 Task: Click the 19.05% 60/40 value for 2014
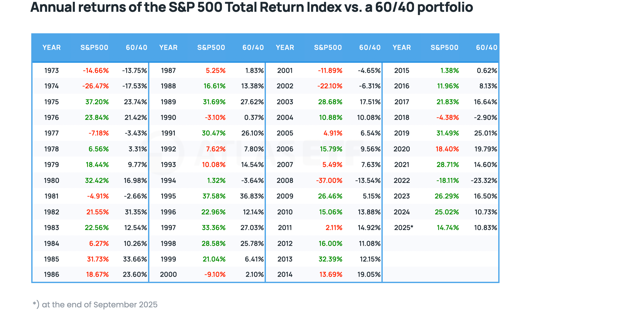pyautogui.click(x=369, y=275)
